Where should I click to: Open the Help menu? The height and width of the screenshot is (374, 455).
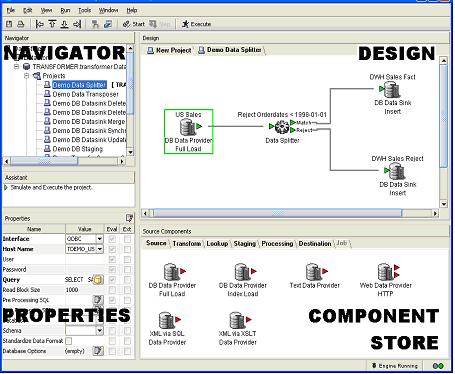[x=132, y=10]
